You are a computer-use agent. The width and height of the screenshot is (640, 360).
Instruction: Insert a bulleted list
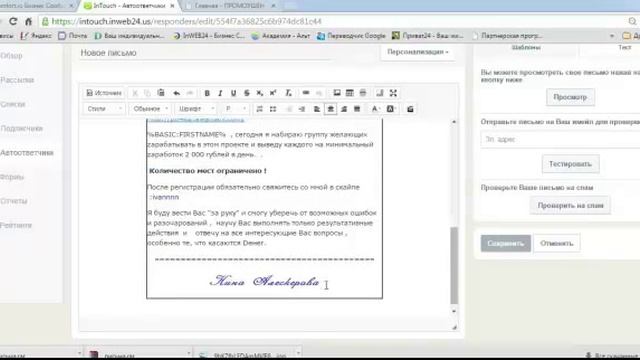(x=273, y=109)
